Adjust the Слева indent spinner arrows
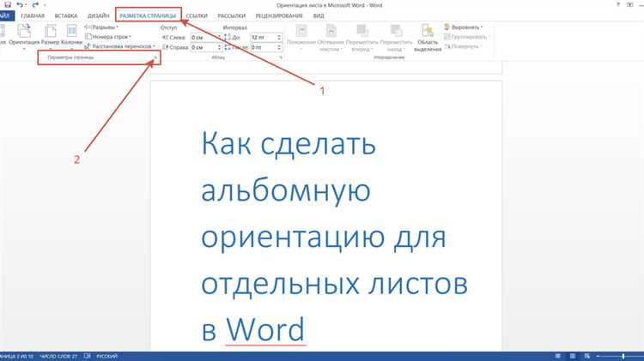644x361 pixels. click(220, 38)
